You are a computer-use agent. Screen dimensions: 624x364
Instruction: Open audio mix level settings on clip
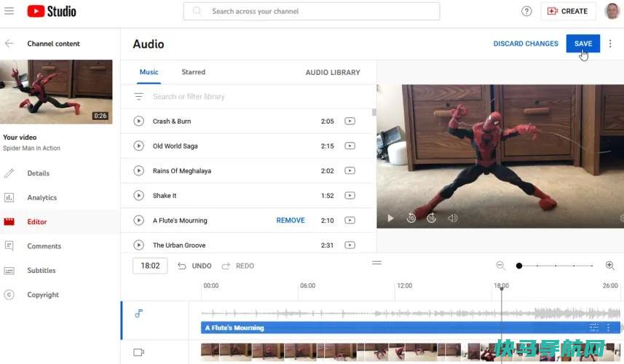[593, 328]
